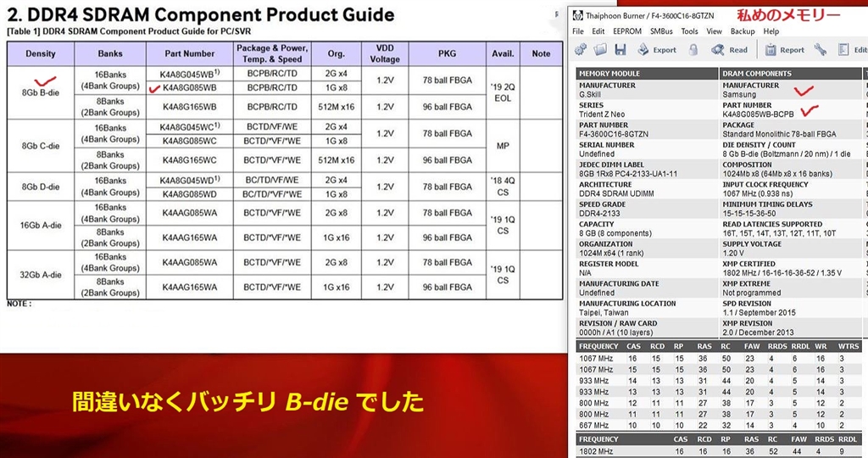Click the WTRS column header in timing table
Viewport: 868px width, 458px height.
click(848, 347)
